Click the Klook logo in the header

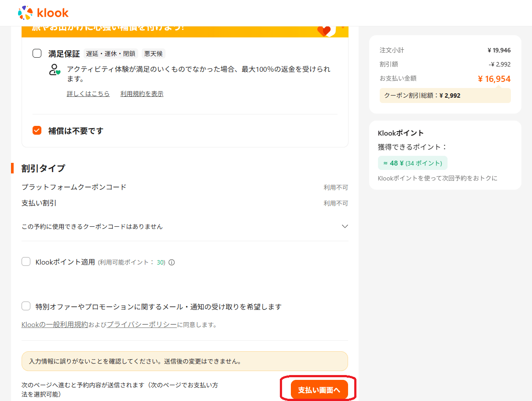[43, 13]
